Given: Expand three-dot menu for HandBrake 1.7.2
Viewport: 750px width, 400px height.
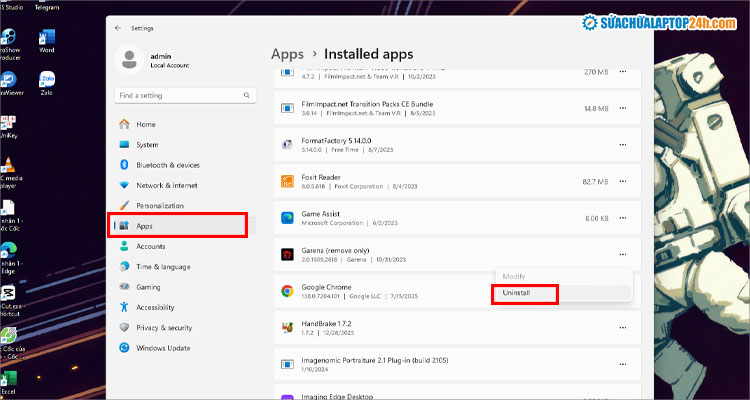Looking at the screenshot, I should tap(623, 327).
